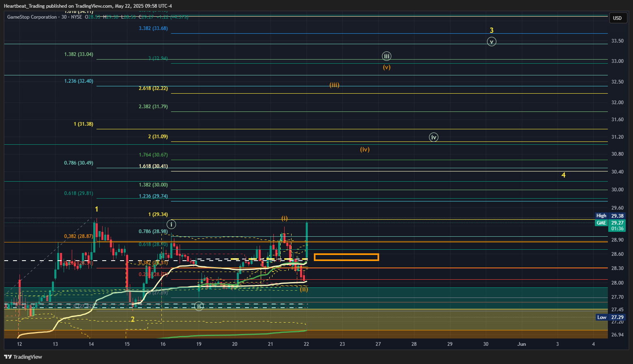Screen dimensions: 633x364
Task: Click the USD currency button
Action: (617, 18)
